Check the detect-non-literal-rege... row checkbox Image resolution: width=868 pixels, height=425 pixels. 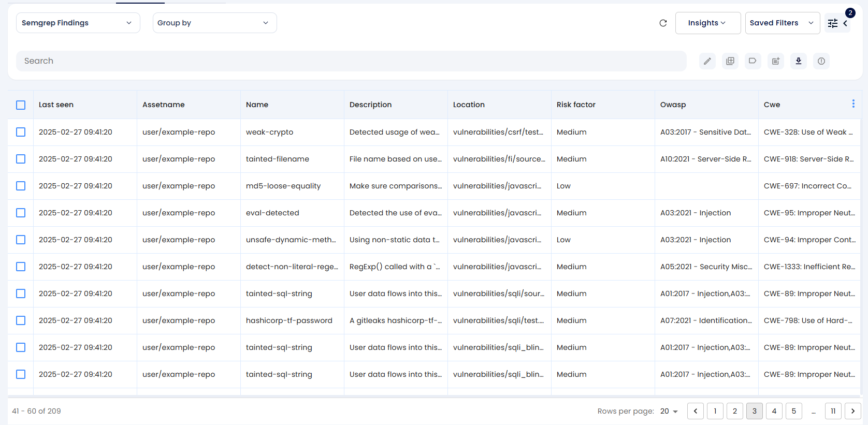coord(21,267)
